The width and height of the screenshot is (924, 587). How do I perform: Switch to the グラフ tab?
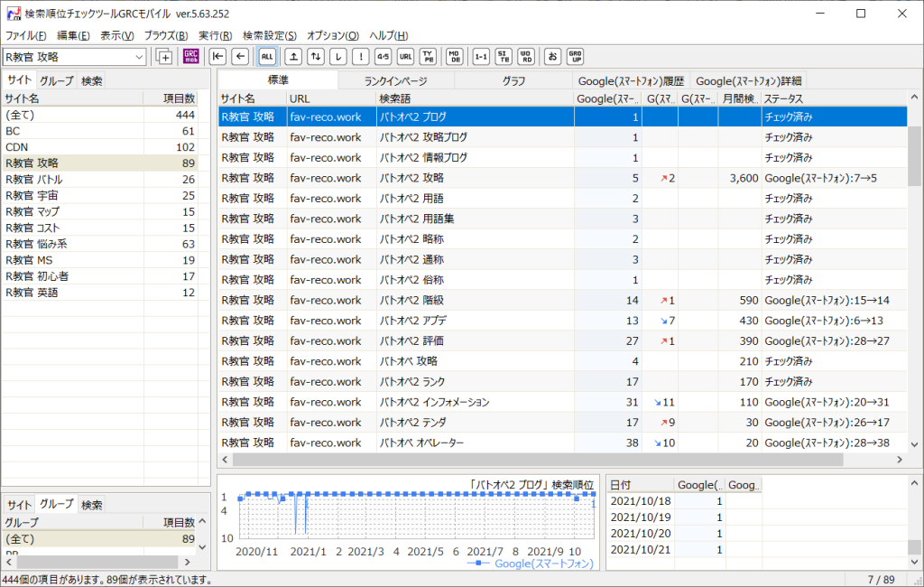pyautogui.click(x=513, y=80)
